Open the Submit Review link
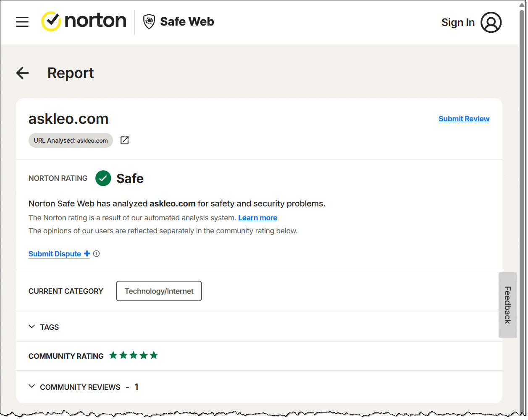The height and width of the screenshot is (420, 528). pyautogui.click(x=464, y=119)
